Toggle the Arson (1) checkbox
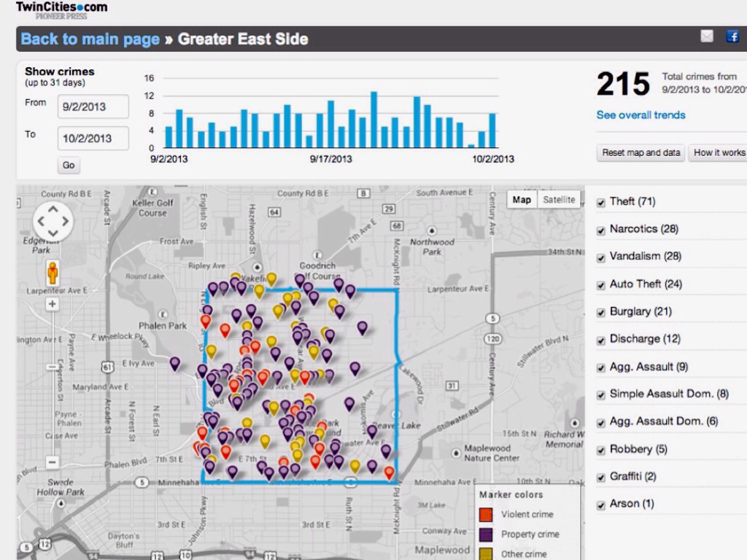747x560 pixels. tap(601, 504)
